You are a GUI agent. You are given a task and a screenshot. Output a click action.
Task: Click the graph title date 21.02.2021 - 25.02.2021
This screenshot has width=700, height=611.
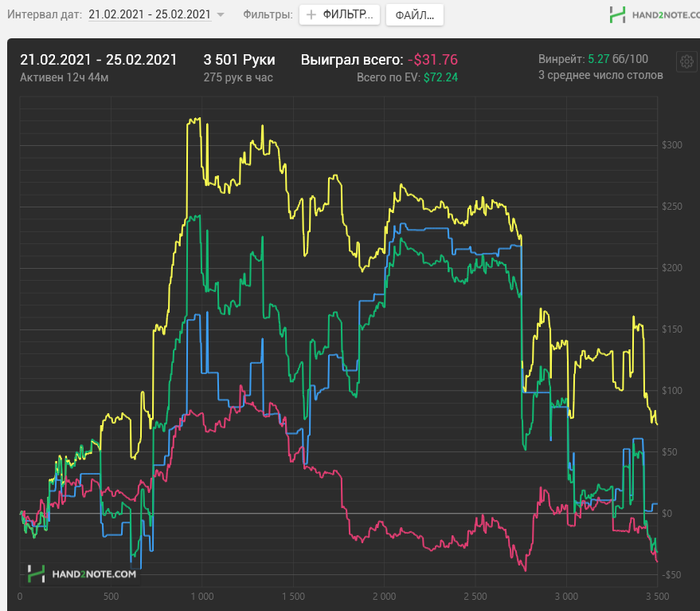pos(98,60)
